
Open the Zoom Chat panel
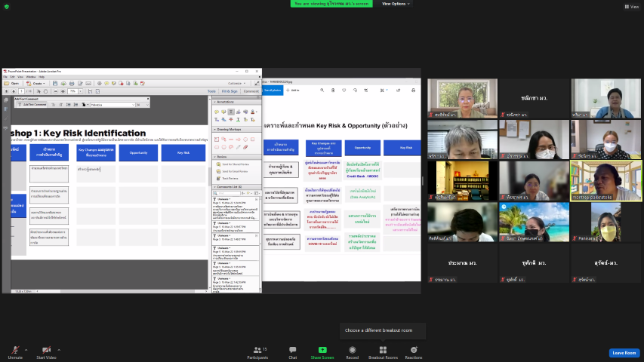[292, 351]
